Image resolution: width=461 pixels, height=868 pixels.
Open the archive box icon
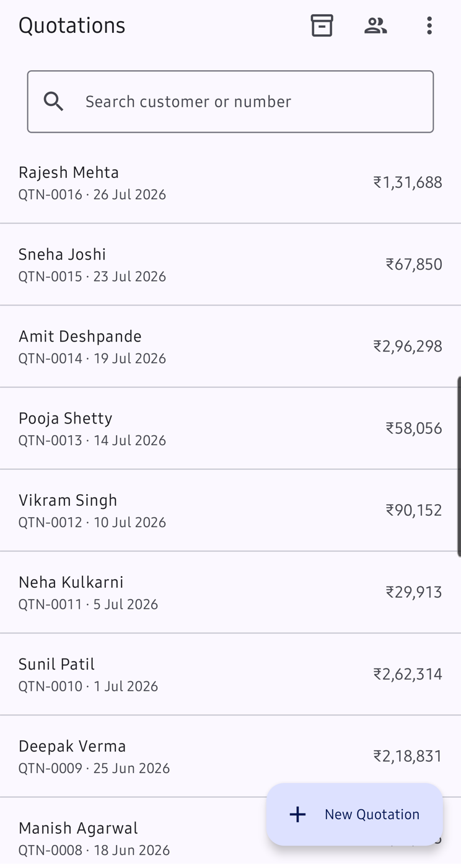pos(322,25)
